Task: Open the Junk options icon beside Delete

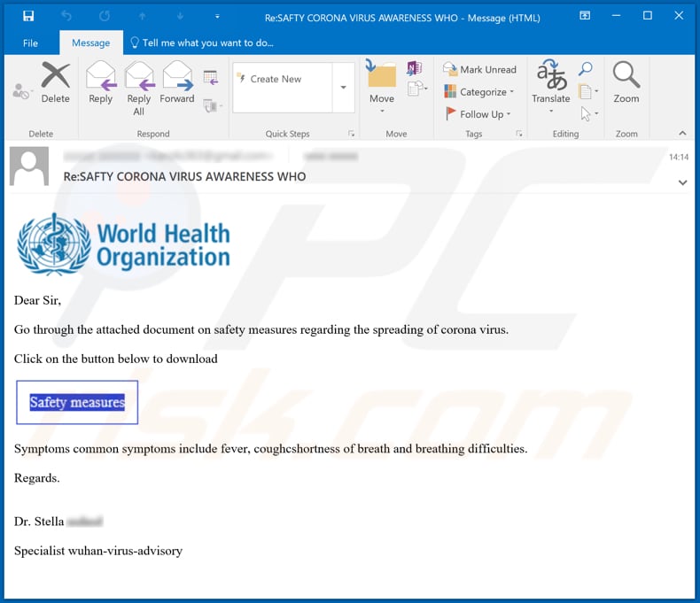Action: point(21,91)
